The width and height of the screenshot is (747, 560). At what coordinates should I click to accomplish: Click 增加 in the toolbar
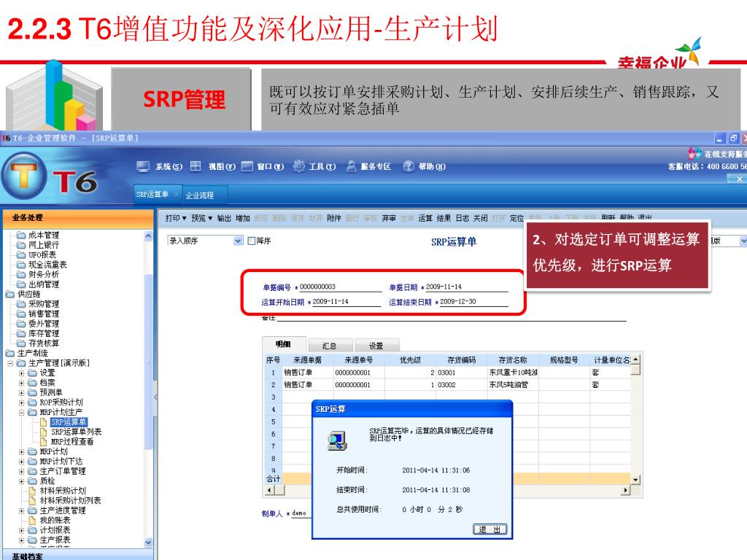(x=242, y=218)
